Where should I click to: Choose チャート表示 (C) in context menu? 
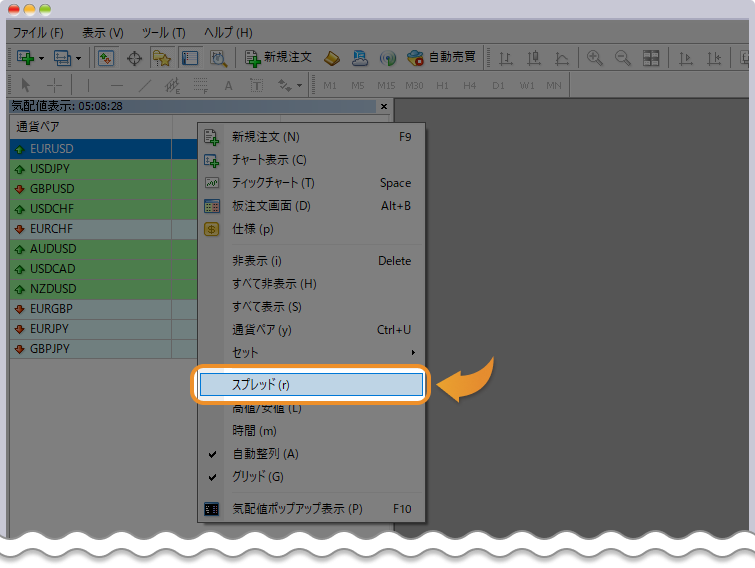[311, 160]
